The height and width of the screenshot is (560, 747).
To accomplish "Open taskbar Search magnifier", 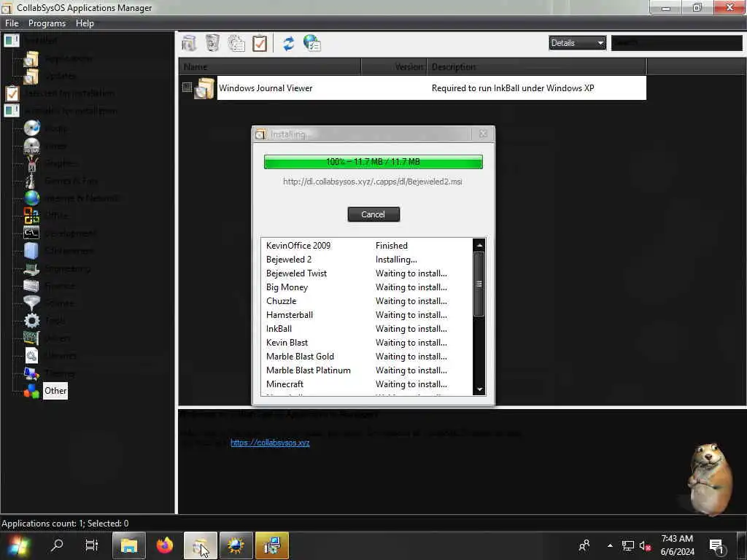I will click(57, 545).
